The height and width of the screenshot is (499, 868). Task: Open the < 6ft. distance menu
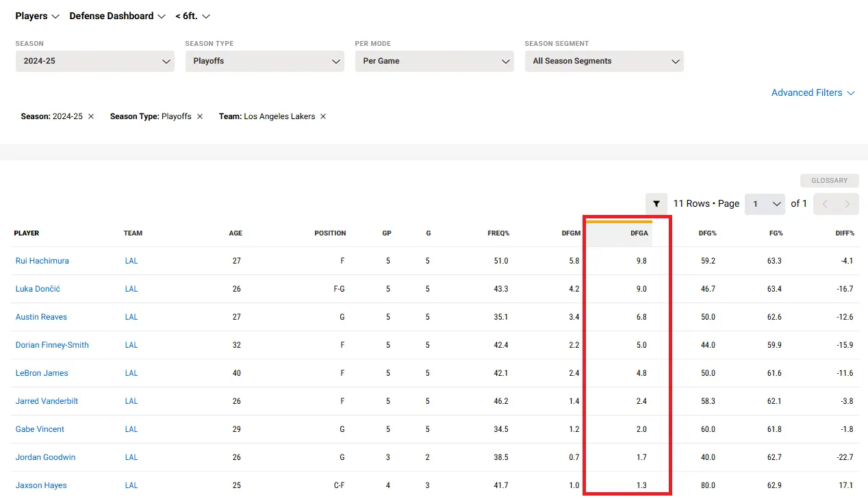192,16
